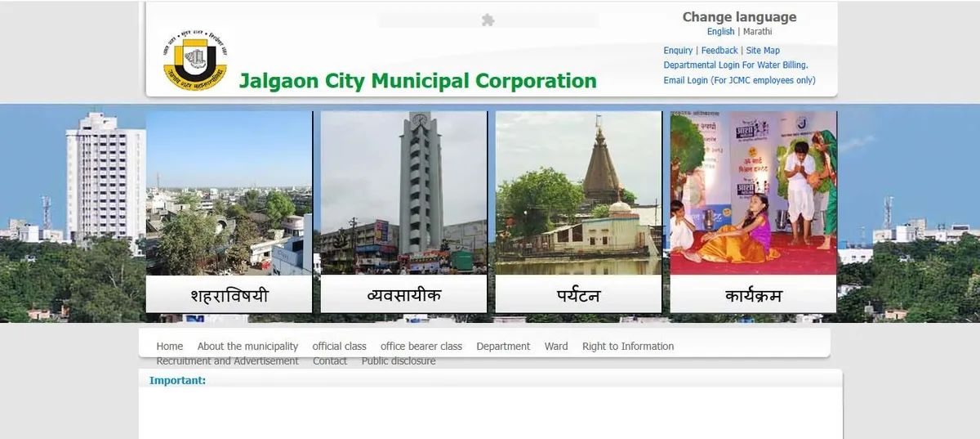The image size is (980, 439).
Task: Switch site language to Marathi
Action: [757, 32]
